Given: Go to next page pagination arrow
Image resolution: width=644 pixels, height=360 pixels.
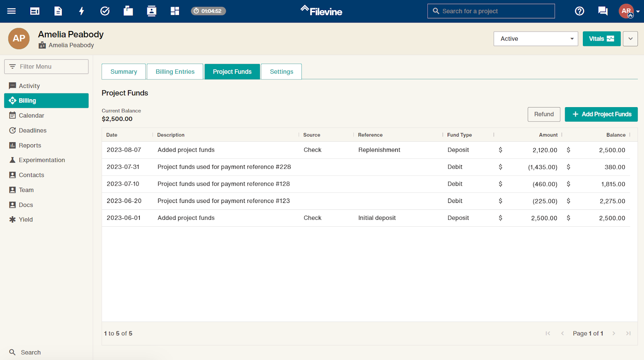Looking at the screenshot, I should [614, 333].
